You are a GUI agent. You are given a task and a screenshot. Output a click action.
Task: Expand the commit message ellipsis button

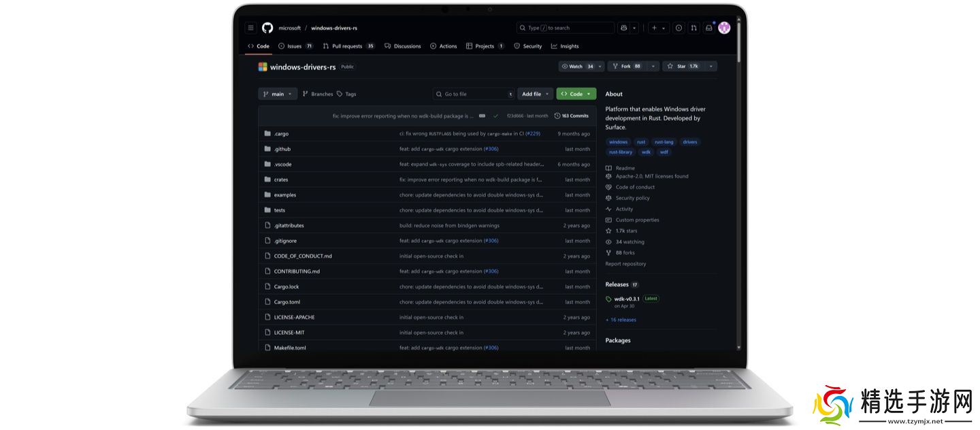483,116
